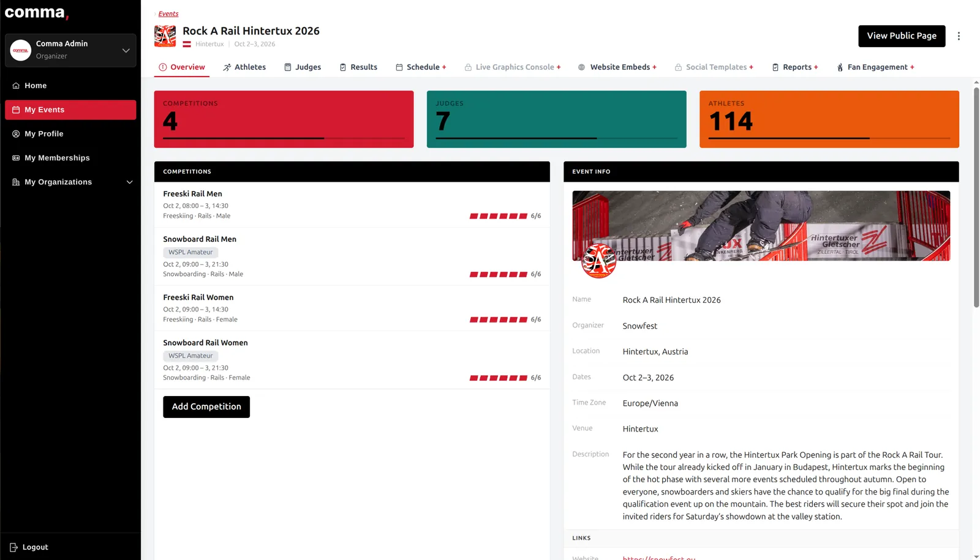The image size is (980, 560).
Task: Click the Judges stat card
Action: pyautogui.click(x=556, y=119)
